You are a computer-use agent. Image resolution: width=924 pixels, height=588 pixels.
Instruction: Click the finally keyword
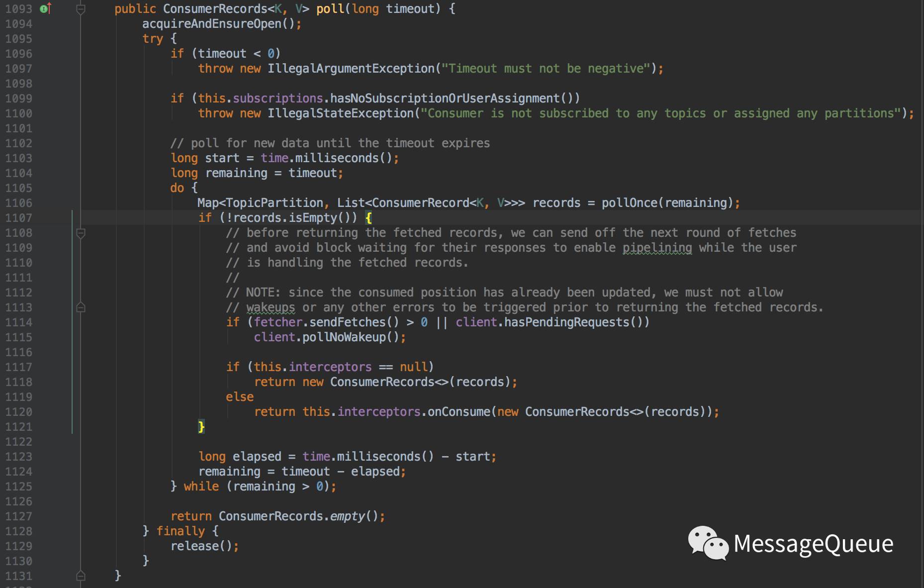pyautogui.click(x=181, y=531)
